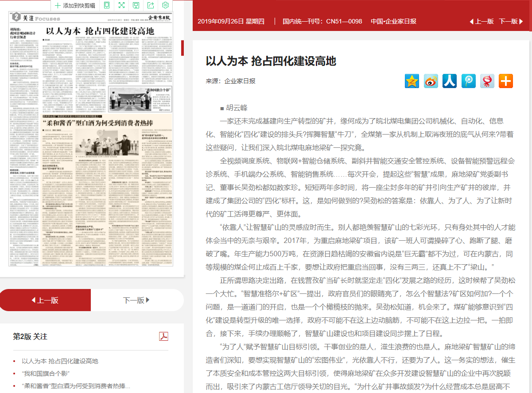Click red 上一版 button below newspaper
The width and height of the screenshot is (532, 393).
click(45, 300)
